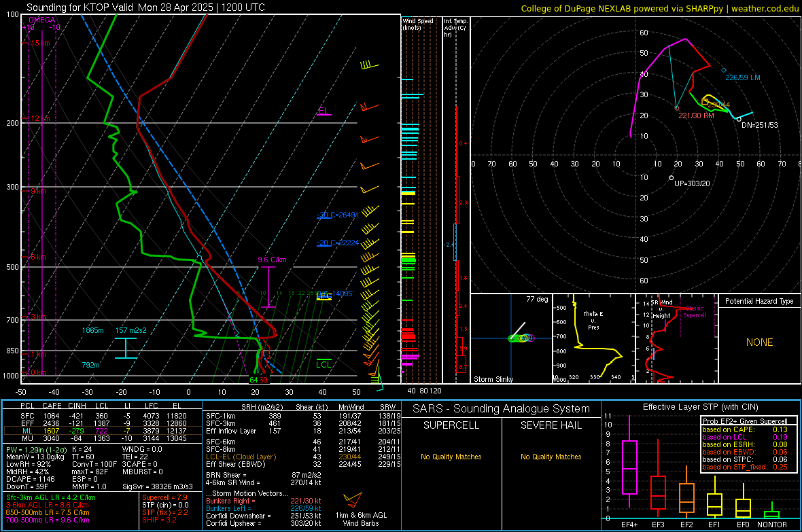Viewport: 802px width, 532px height.
Task: Select the SFC parcel row
Action: coord(103,416)
